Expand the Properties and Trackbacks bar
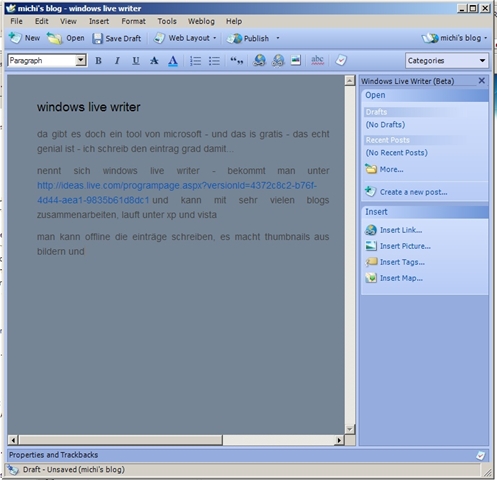Viewport: 497px width, 480px height. click(x=247, y=455)
